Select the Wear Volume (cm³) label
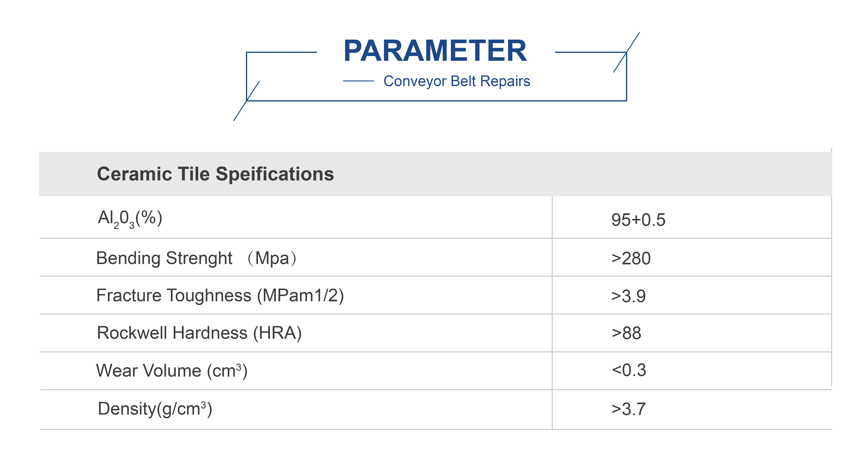The width and height of the screenshot is (868, 463). pos(172,371)
